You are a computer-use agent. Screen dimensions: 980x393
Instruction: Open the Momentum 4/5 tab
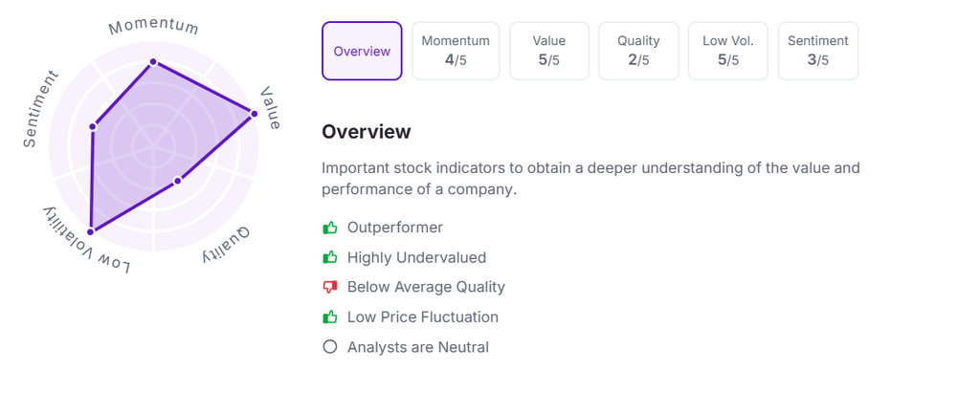point(456,51)
